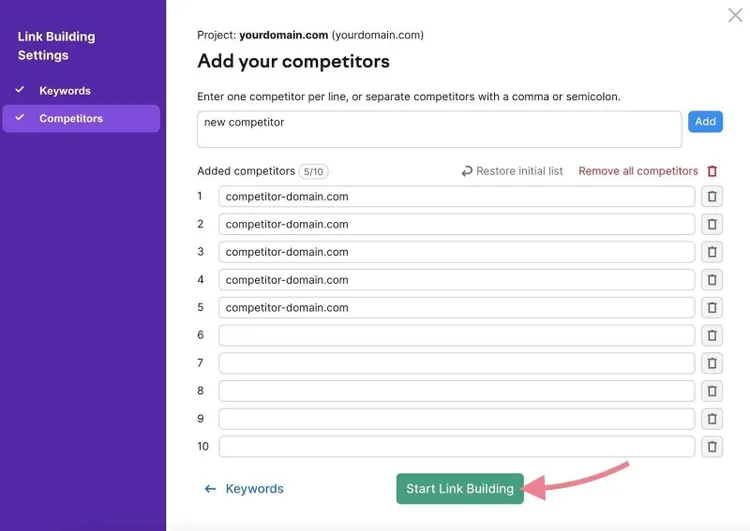Add the new competitor with Add button

tap(705, 122)
